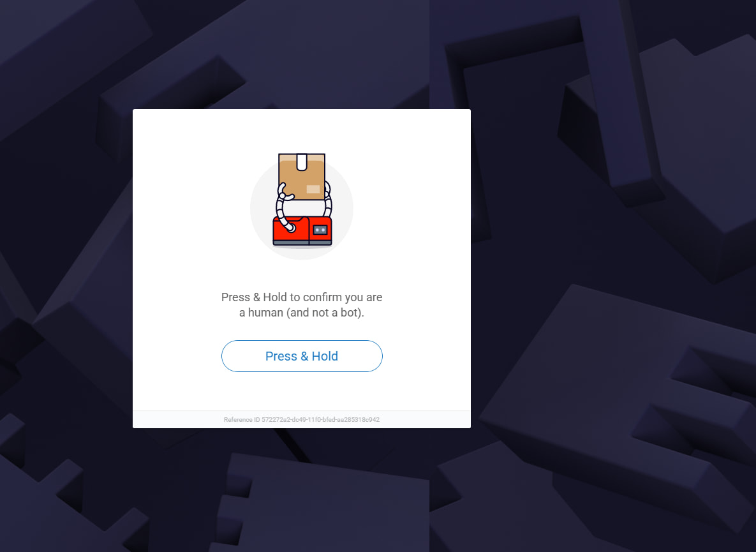Click the word "Hold" inside the button
The image size is (756, 552).
tap(325, 356)
